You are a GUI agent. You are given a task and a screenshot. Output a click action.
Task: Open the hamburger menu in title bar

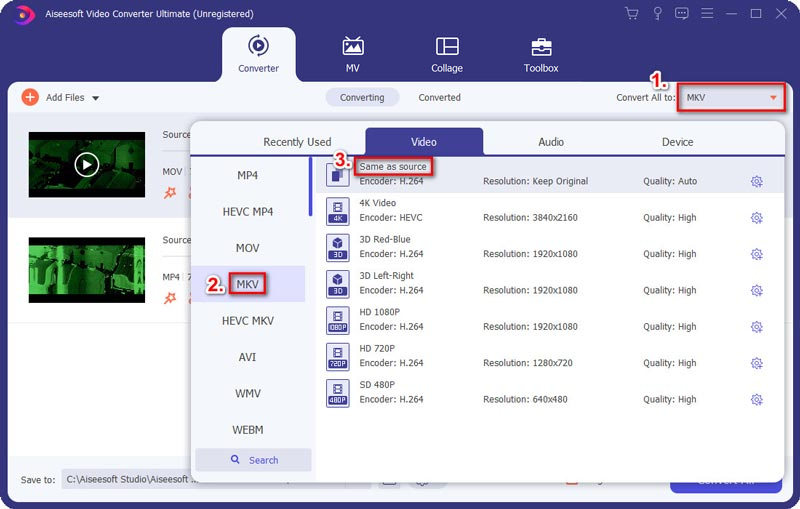708,14
